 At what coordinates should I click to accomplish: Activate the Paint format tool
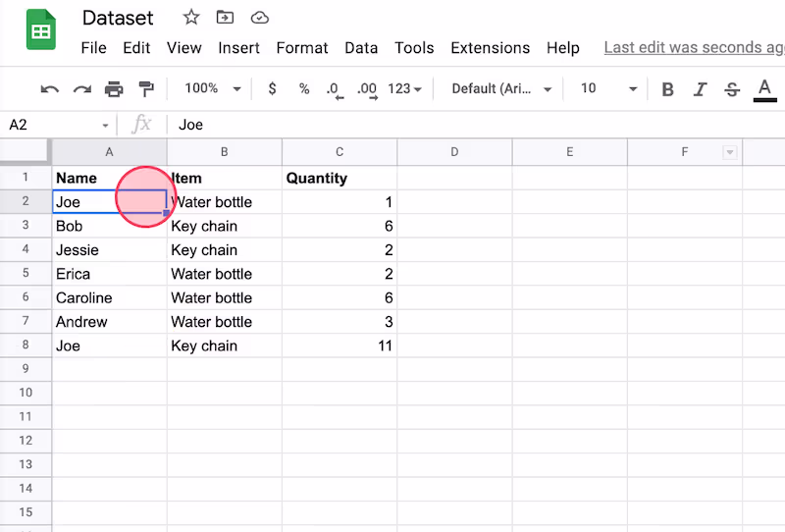click(146, 88)
